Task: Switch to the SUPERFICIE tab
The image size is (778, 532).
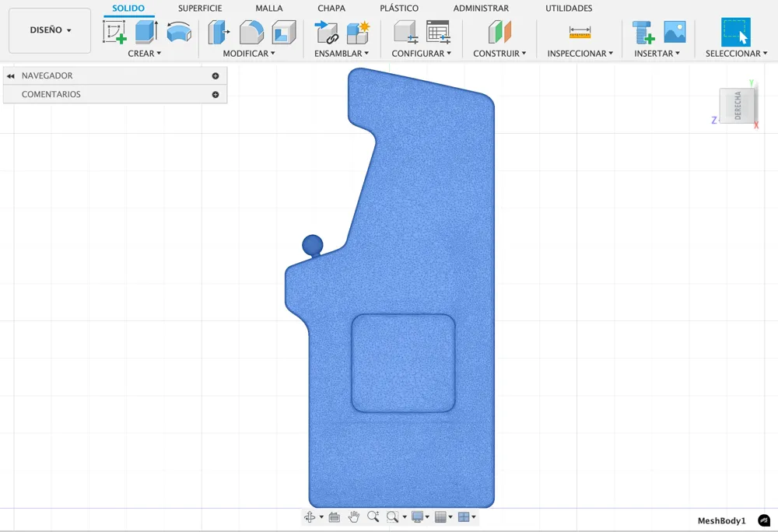Action: [x=200, y=9]
